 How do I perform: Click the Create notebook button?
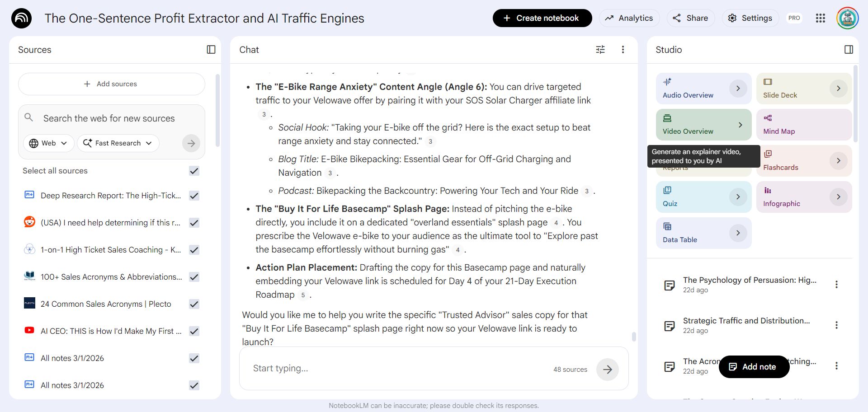point(542,18)
